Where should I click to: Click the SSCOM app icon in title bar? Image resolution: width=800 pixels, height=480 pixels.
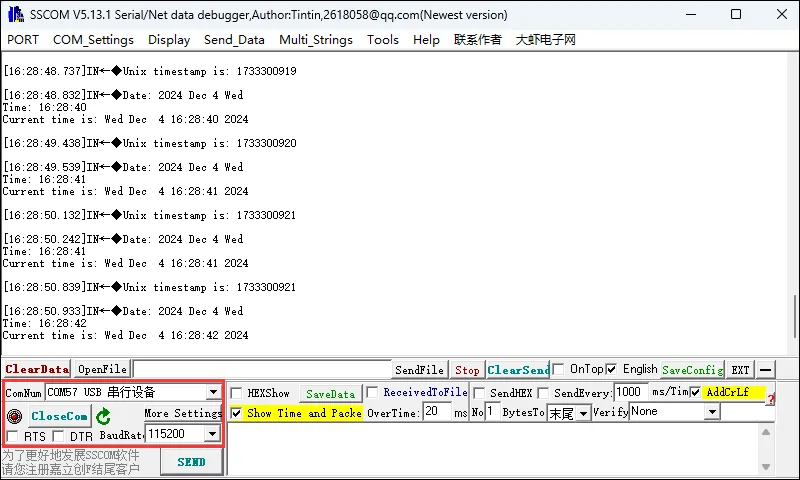click(15, 15)
